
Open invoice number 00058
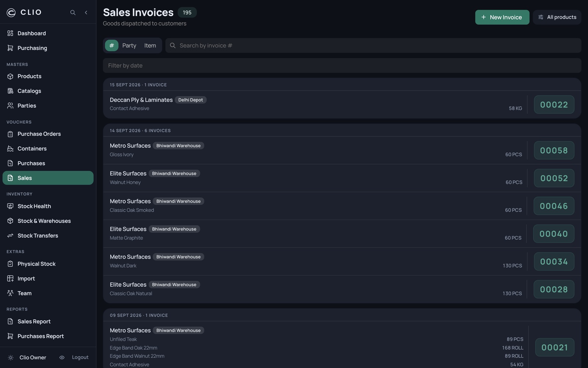554,151
